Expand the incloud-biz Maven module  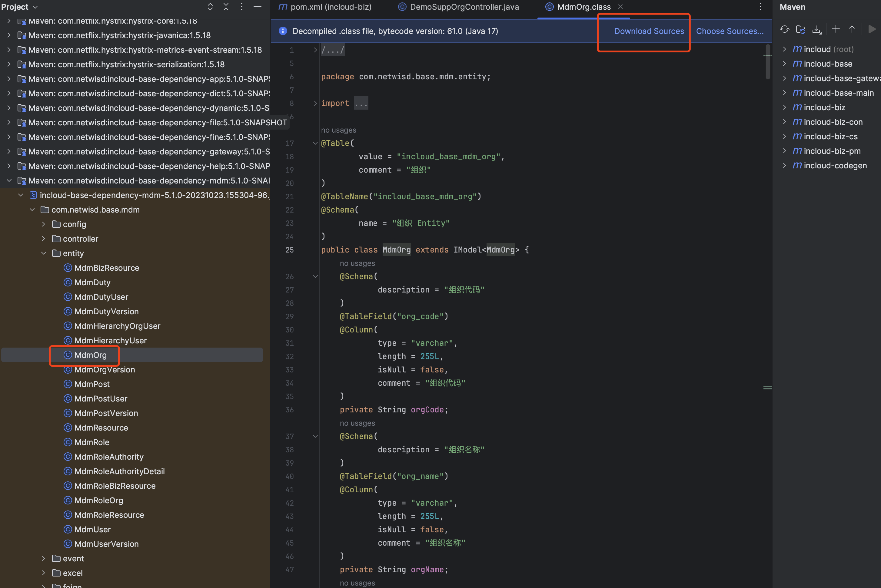784,107
